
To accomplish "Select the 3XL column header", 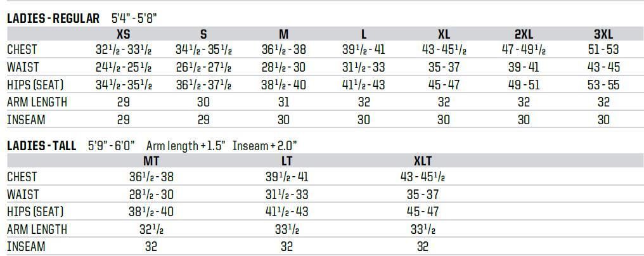I will coord(603,34).
